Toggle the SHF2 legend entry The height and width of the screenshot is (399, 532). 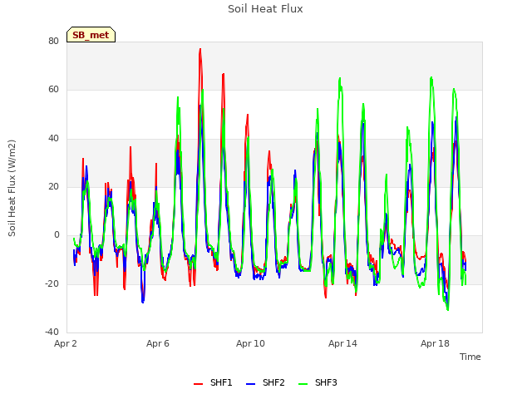(265, 382)
